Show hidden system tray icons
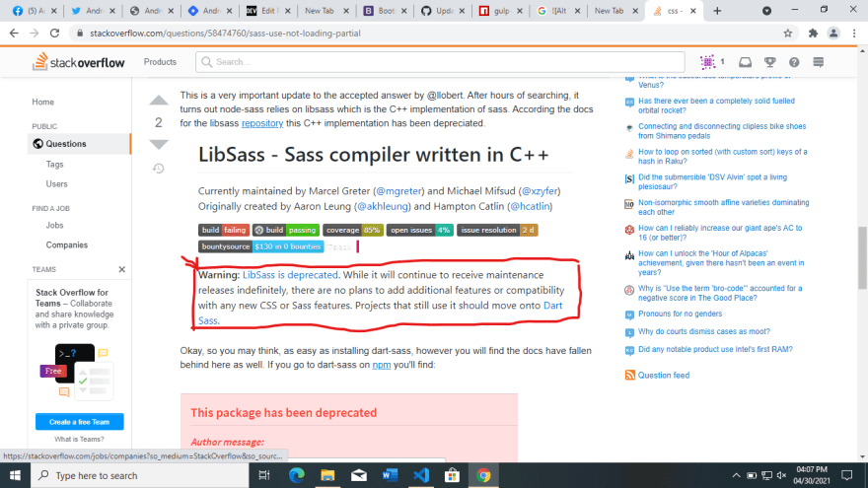 coord(736,475)
